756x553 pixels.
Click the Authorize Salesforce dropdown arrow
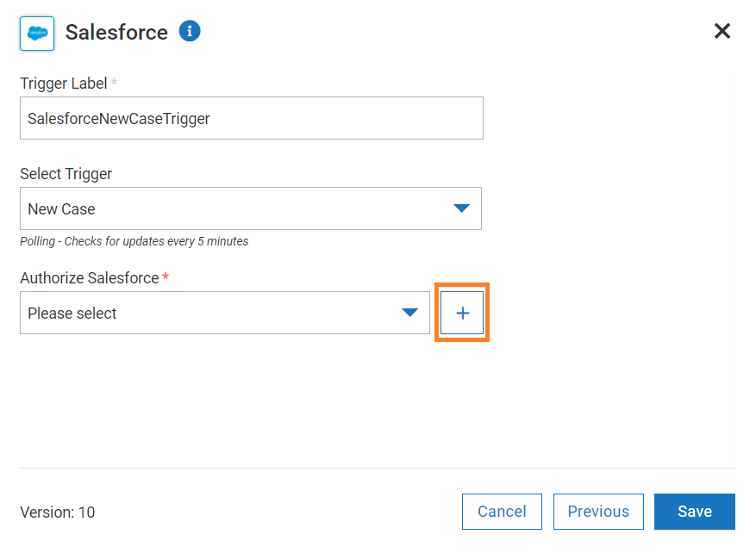[x=410, y=313]
